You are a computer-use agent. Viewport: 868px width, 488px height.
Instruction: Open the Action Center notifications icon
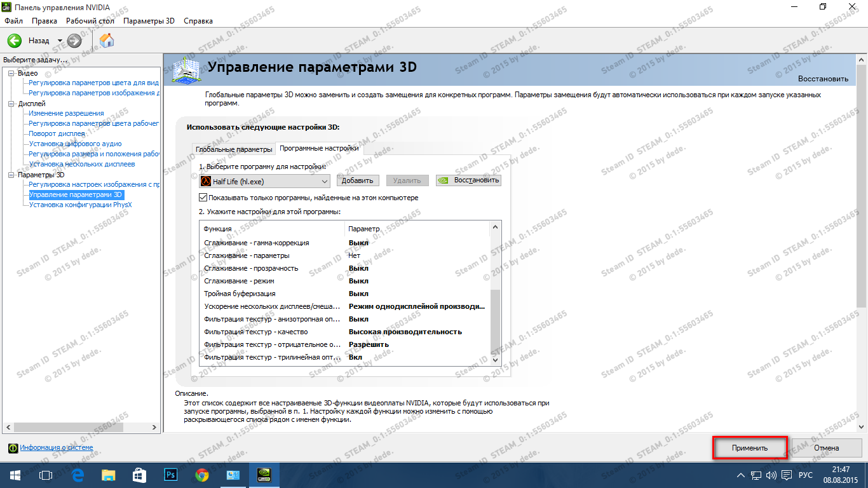click(x=787, y=475)
